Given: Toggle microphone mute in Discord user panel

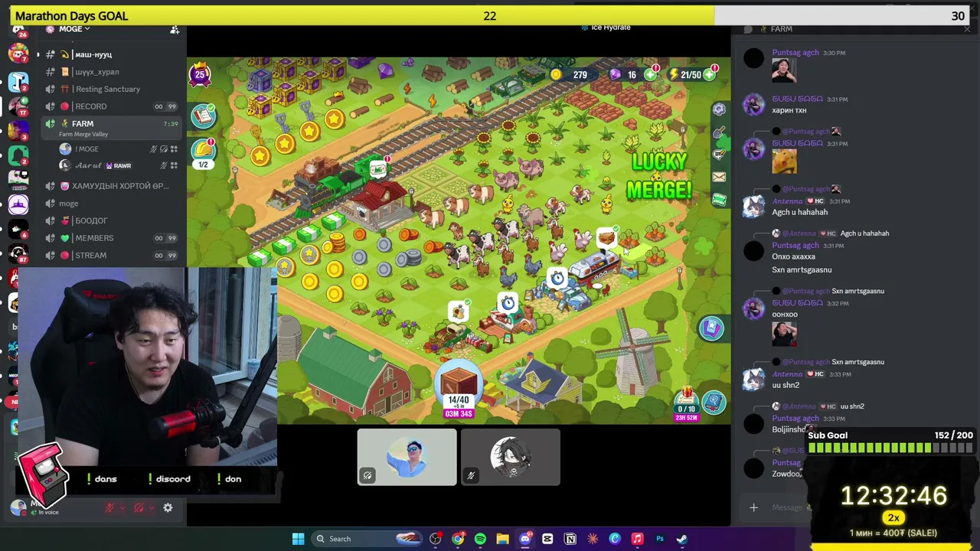Looking at the screenshot, I should [x=109, y=507].
